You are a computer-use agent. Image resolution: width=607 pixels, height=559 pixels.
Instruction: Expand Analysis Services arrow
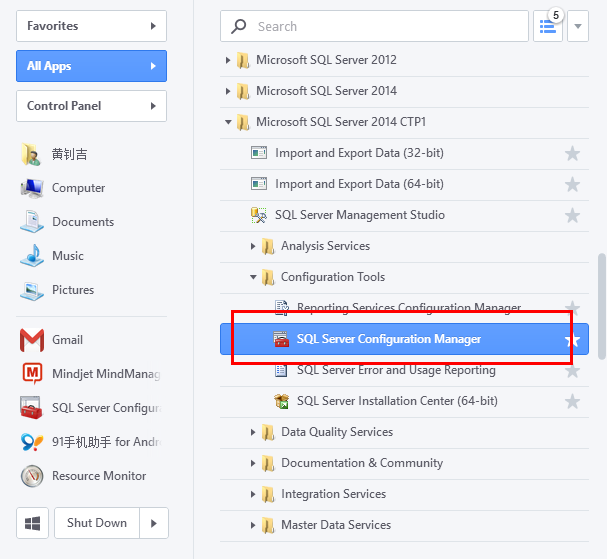pos(253,246)
